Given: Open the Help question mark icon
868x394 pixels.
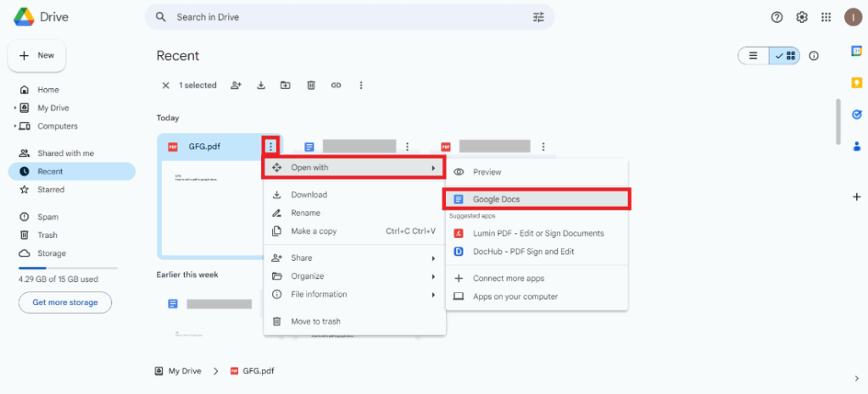Looking at the screenshot, I should [776, 17].
